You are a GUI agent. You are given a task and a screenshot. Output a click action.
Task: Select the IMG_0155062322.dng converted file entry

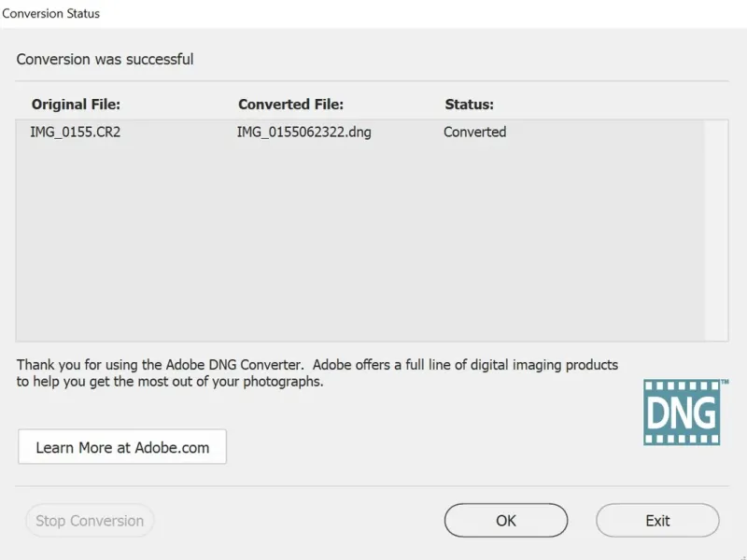point(303,133)
